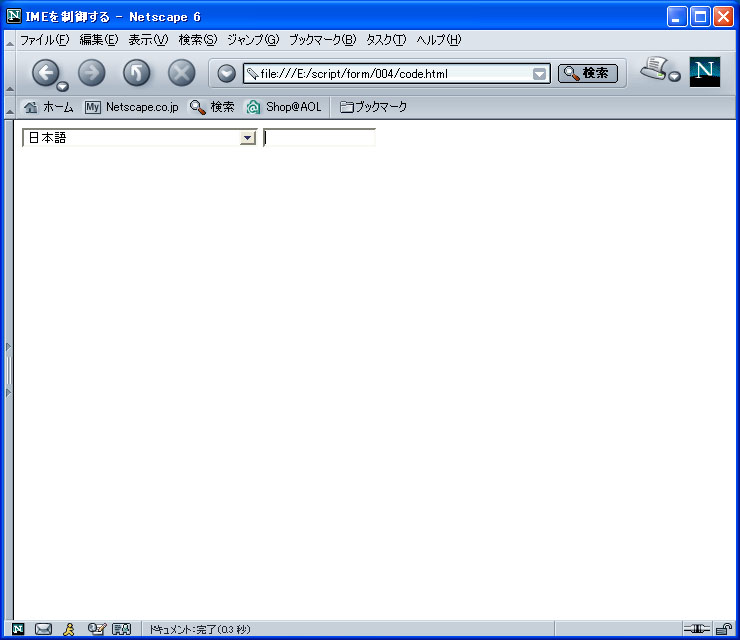The width and height of the screenshot is (740, 640).
Task: Collapse the menu bar using its grippy
Action: (9, 40)
